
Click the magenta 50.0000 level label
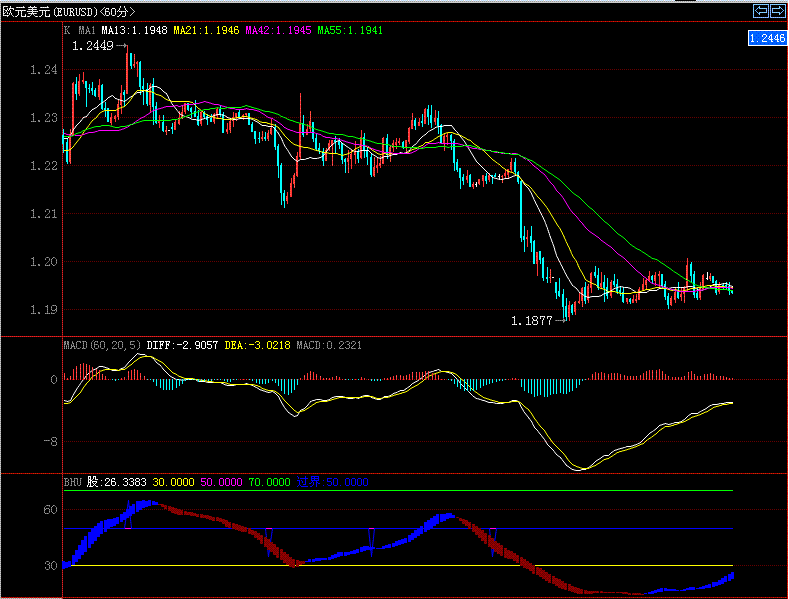pos(221,482)
